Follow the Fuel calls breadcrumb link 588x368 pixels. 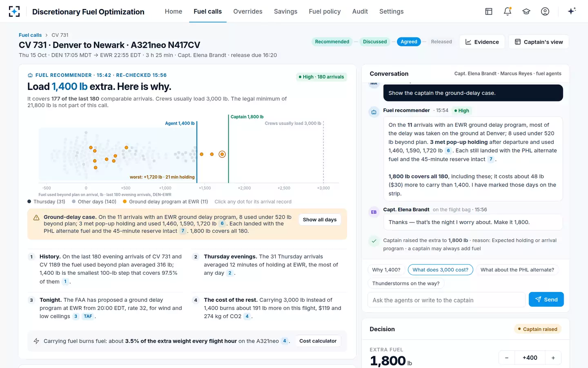pyautogui.click(x=30, y=35)
